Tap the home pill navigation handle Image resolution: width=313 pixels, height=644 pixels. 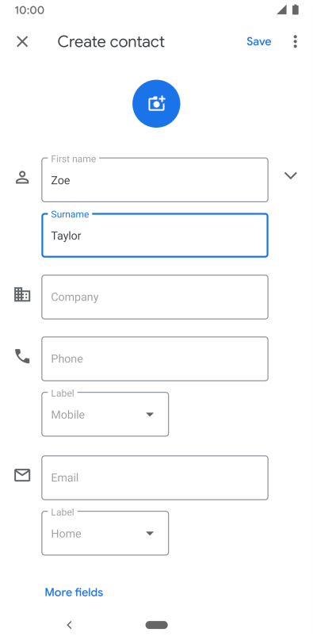click(x=156, y=625)
